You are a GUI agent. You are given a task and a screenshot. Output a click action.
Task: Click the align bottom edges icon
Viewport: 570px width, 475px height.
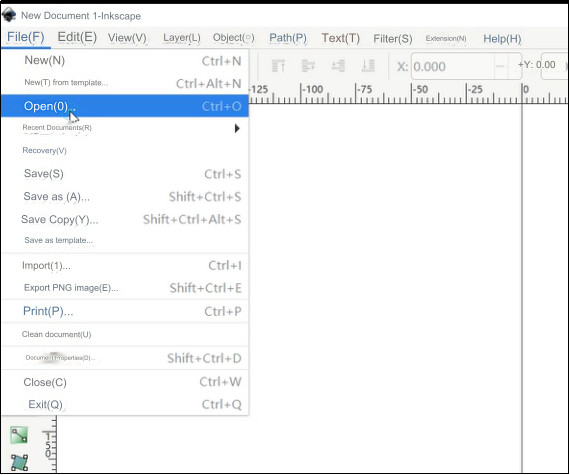(368, 66)
